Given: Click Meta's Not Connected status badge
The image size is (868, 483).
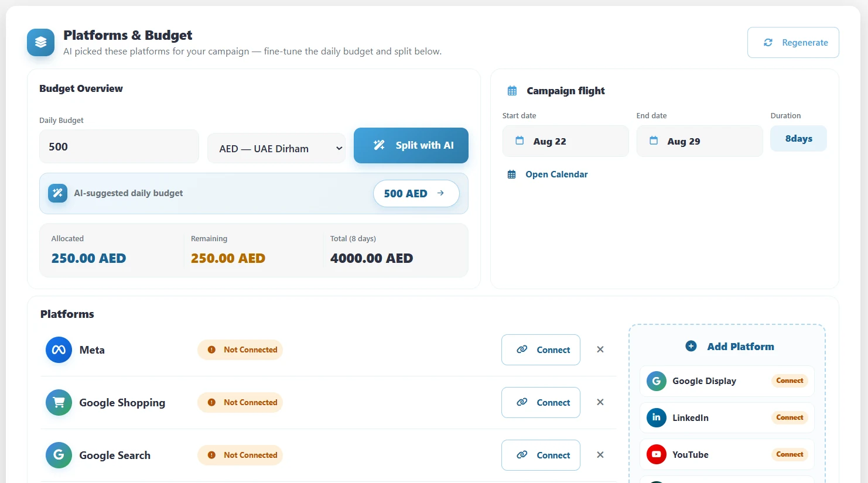Looking at the screenshot, I should pyautogui.click(x=240, y=350).
